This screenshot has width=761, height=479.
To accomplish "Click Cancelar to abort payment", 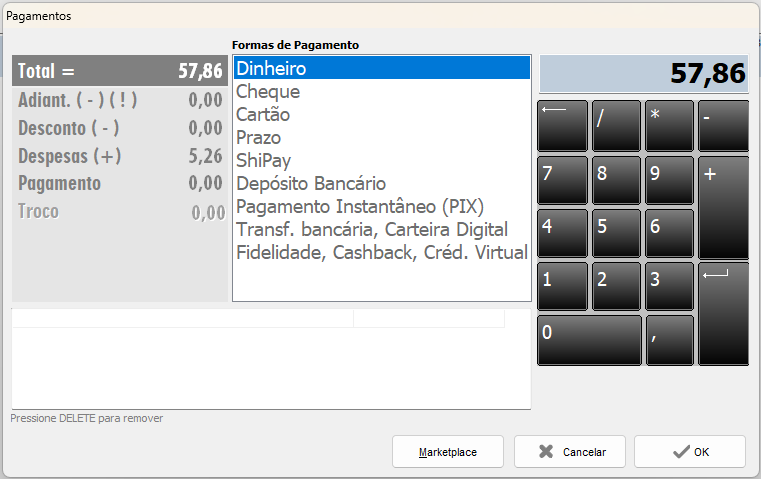I will [x=570, y=452].
